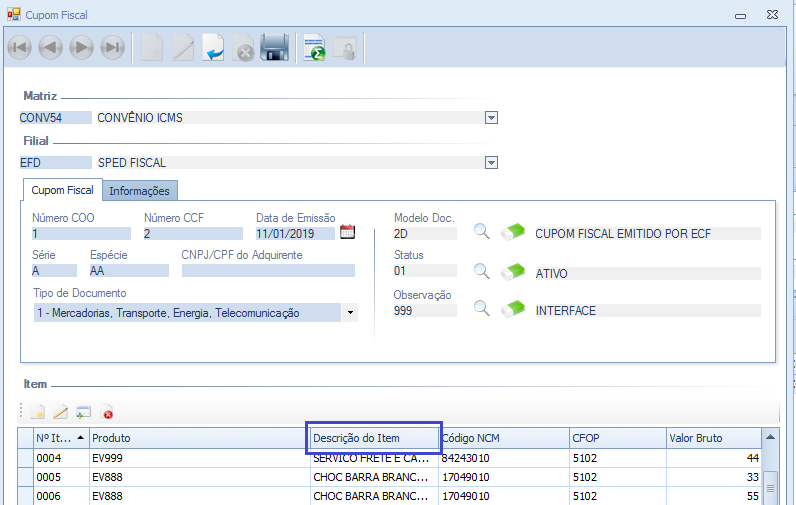Screen dimensions: 796x505
Task: Click the Número COO input field
Action: [81, 234]
